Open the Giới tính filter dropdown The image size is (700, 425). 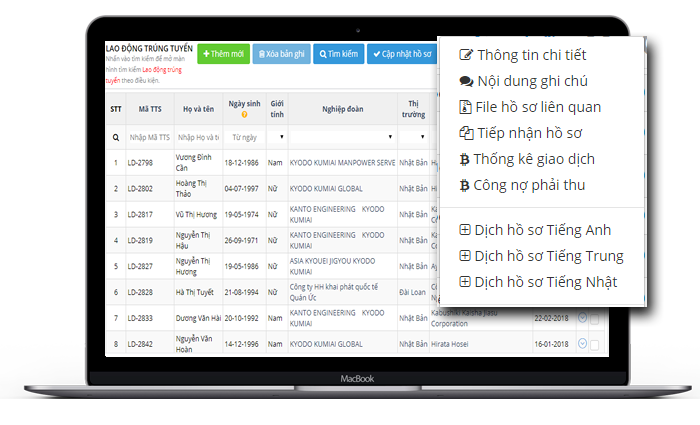click(279, 137)
